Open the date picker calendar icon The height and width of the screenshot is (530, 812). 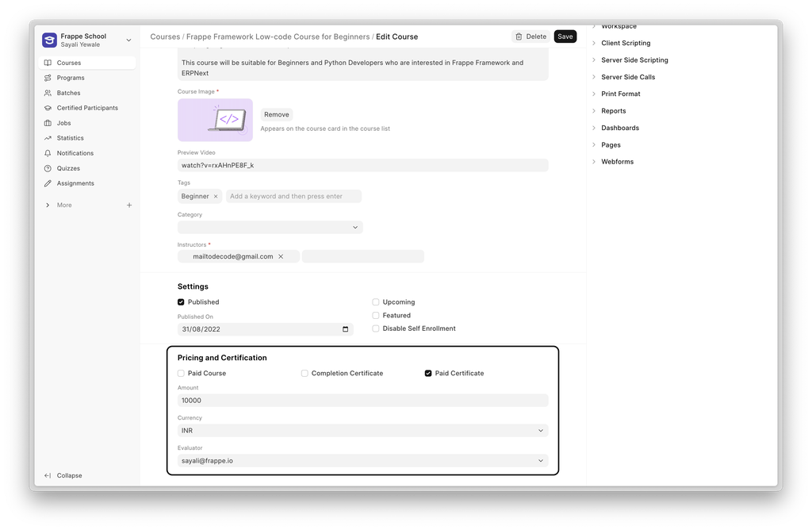[x=345, y=329]
